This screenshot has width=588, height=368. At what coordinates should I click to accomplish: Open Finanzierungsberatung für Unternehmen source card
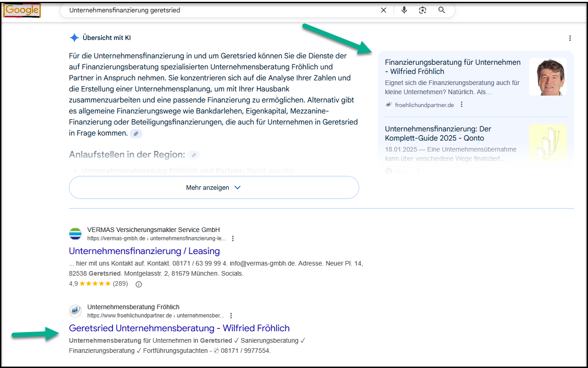coord(452,67)
